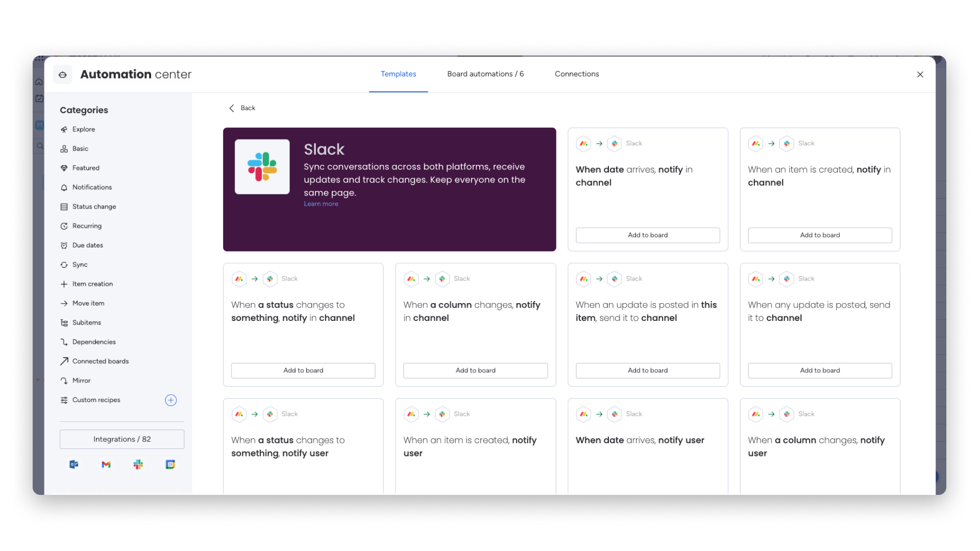Click the Learn more link in Slack banner
This screenshot has width=980, height=551.
pos(321,204)
